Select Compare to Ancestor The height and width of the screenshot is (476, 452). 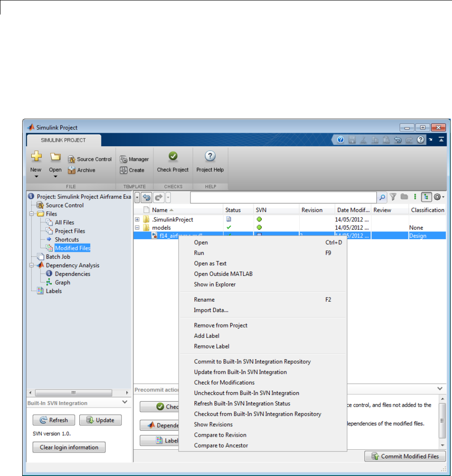coord(263,445)
